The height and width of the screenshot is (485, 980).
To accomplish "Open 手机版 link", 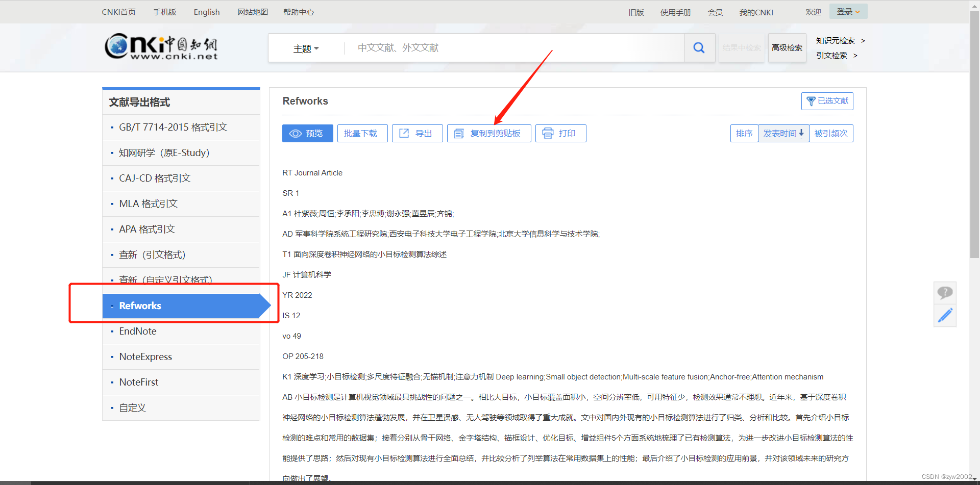I will click(164, 12).
